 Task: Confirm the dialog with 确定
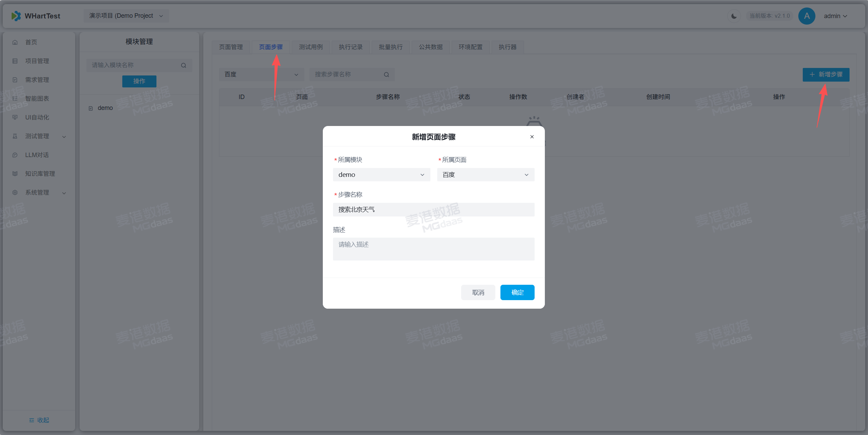[517, 292]
